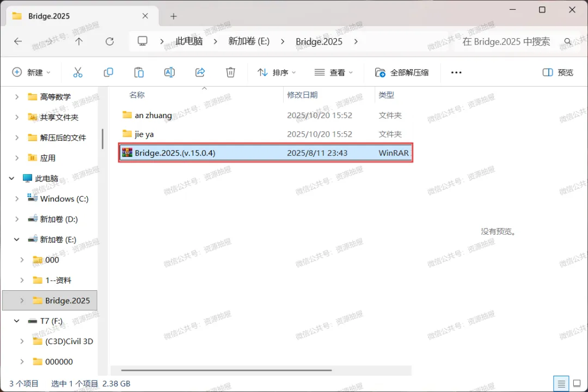The height and width of the screenshot is (392, 588).
Task: Open chevron after Bridge.2025 in breadcrumb
Action: 356,41
